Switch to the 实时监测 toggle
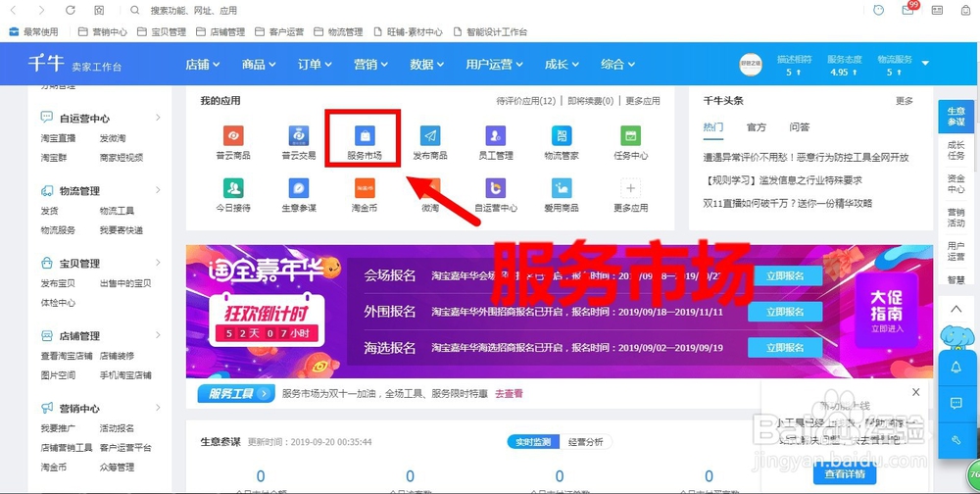Image resolution: width=980 pixels, height=494 pixels. [533, 442]
